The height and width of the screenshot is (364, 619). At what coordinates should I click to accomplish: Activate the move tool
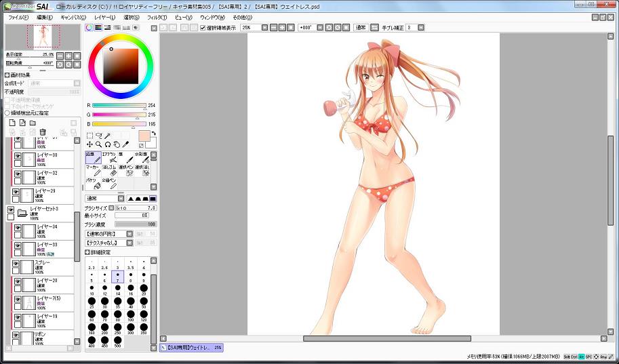click(x=89, y=144)
